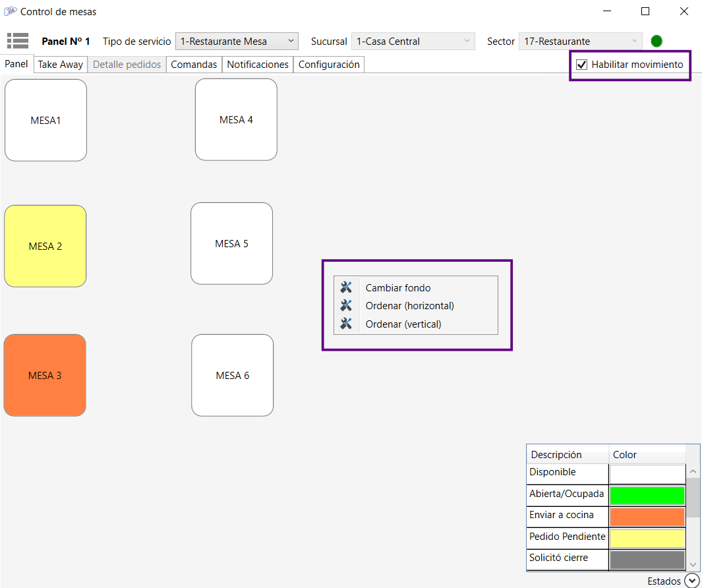Image resolution: width=702 pixels, height=588 pixels.
Task: Click the tools icon beside Ordenar (horizontal)
Action: coord(346,305)
